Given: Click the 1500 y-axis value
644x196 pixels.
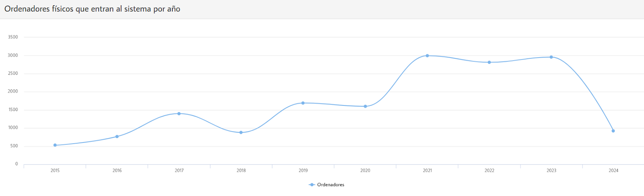Looking at the screenshot, I should (13, 110).
